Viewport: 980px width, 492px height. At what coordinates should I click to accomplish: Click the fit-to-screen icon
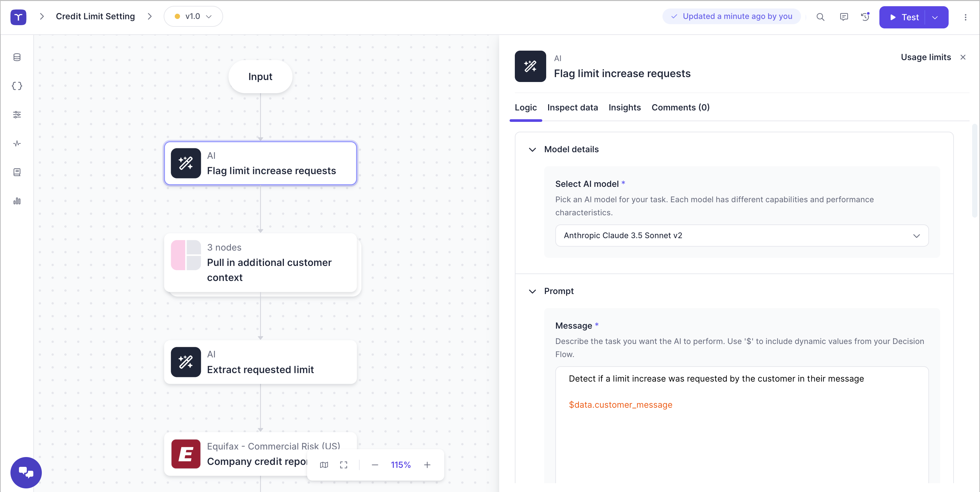tap(344, 465)
